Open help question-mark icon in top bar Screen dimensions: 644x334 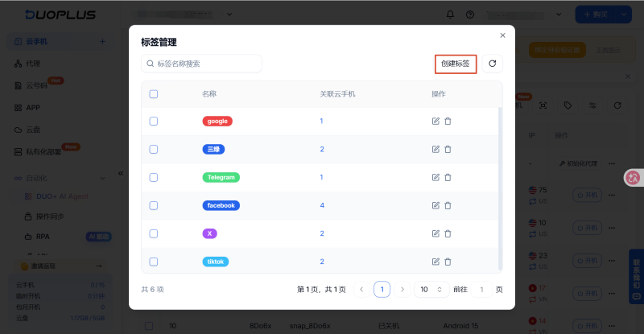(x=470, y=14)
